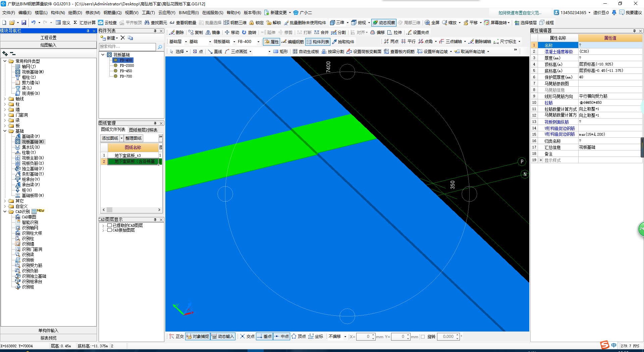Screen dimensions: 644x352
Task: Open the 钢筋量(Q) menu
Action: point(112,12)
